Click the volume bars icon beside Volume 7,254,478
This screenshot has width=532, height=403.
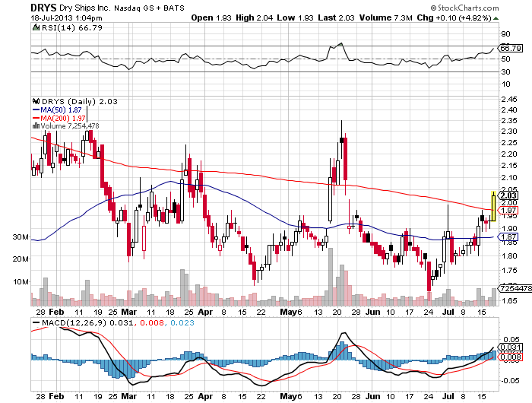(36, 125)
